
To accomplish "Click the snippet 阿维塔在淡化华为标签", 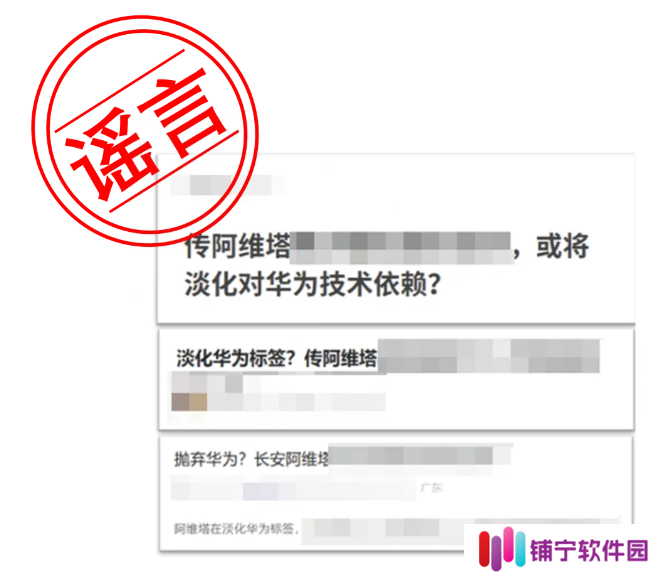I will (236, 529).
